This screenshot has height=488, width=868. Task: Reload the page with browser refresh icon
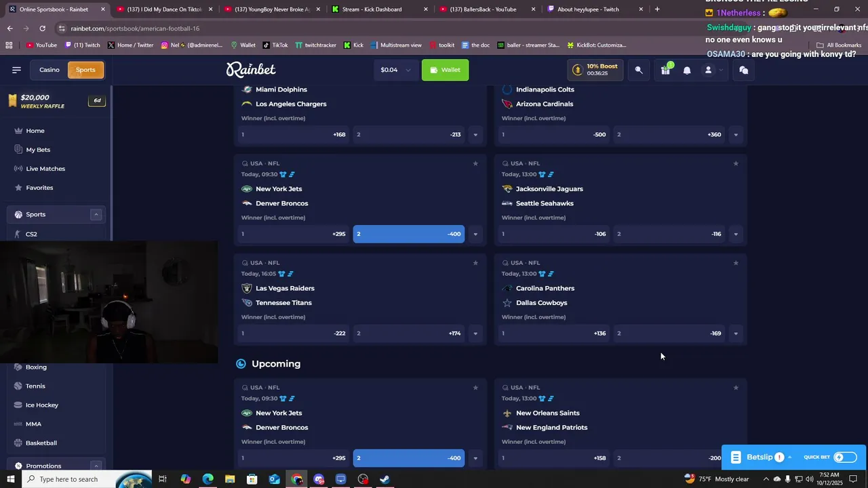(42, 28)
